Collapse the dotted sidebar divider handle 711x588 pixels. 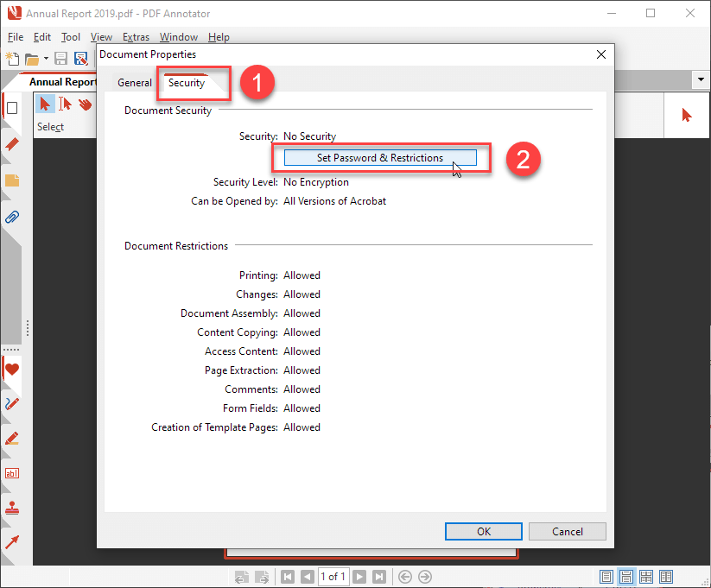pyautogui.click(x=11, y=350)
